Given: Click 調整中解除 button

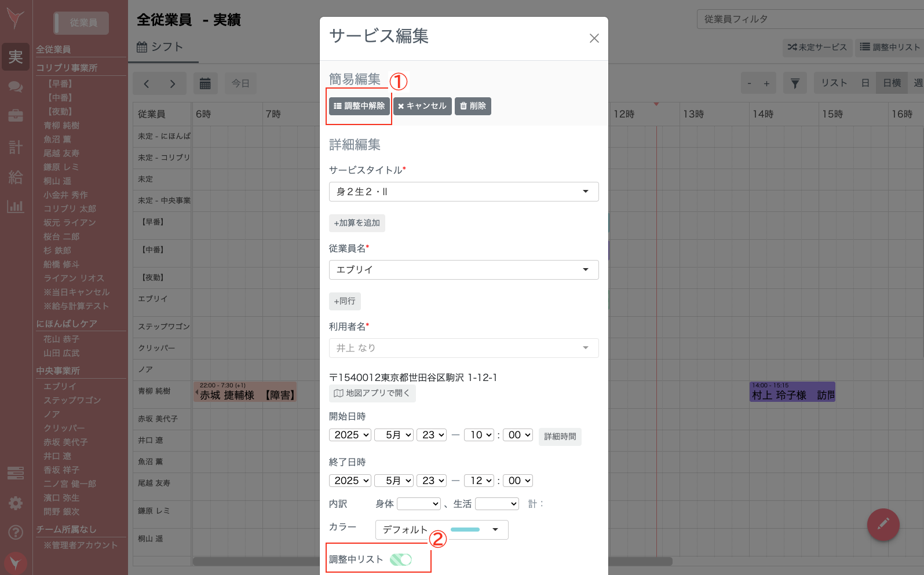Looking at the screenshot, I should click(x=359, y=106).
